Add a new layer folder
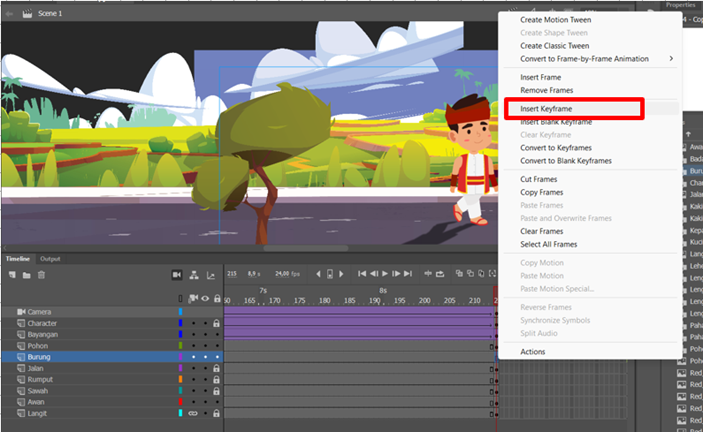The width and height of the screenshot is (703, 432). click(x=26, y=275)
